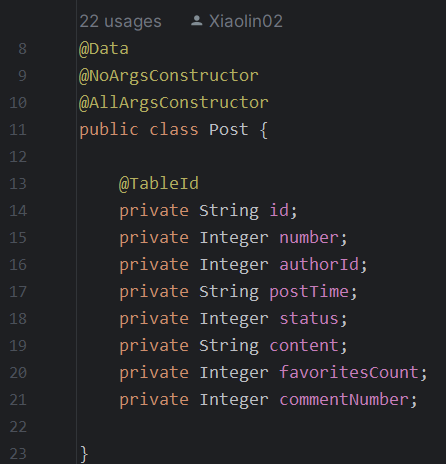
Task: Click the closing brace on line 23
Action: [84, 454]
